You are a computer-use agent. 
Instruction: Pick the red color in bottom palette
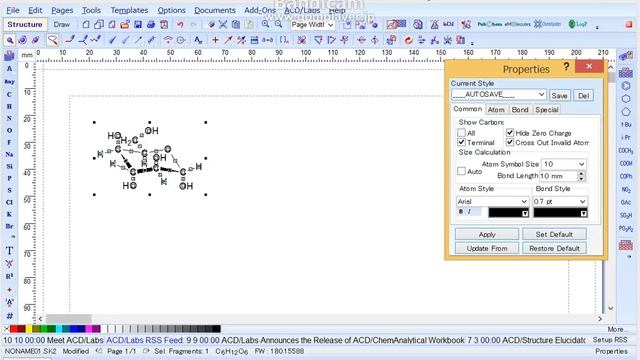pyautogui.click(x=13, y=329)
